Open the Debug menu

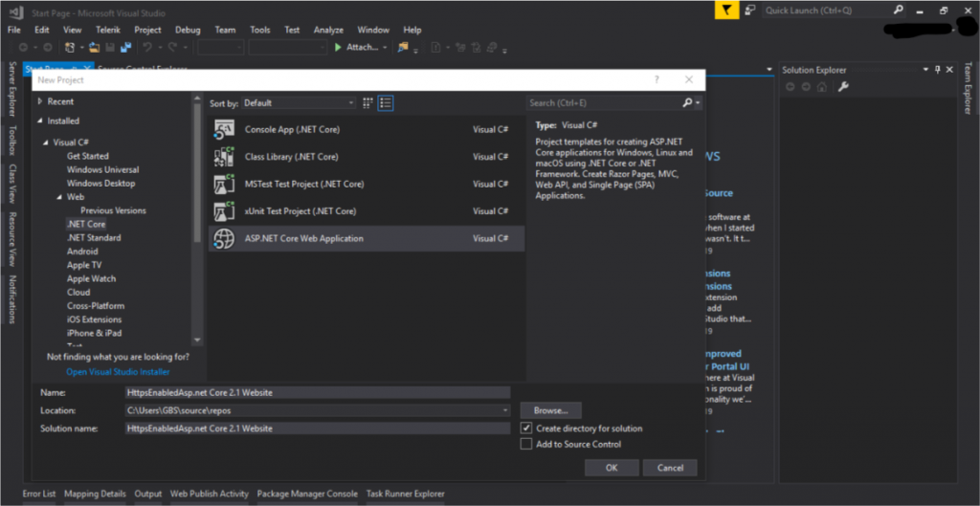[x=189, y=30]
